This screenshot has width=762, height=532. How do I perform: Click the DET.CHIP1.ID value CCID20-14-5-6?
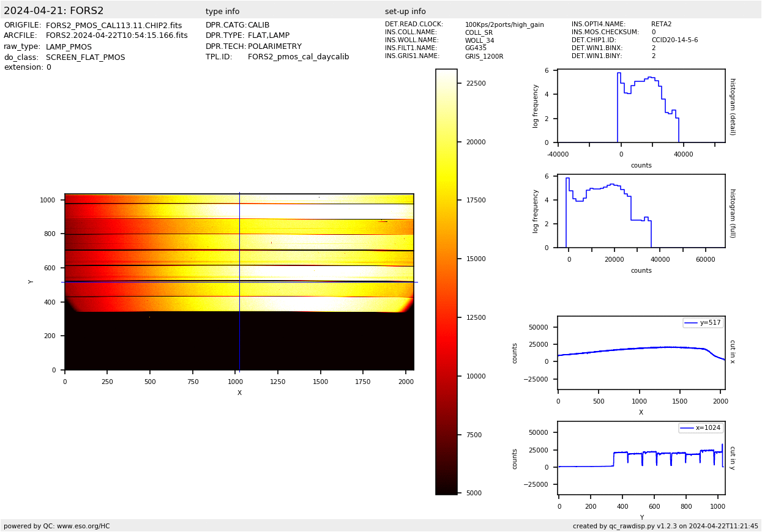pyautogui.click(x=674, y=40)
